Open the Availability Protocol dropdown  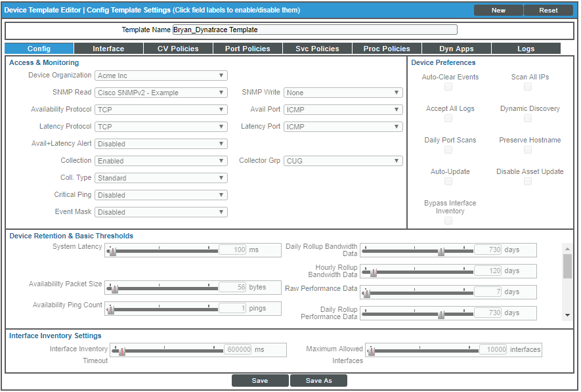tap(161, 110)
